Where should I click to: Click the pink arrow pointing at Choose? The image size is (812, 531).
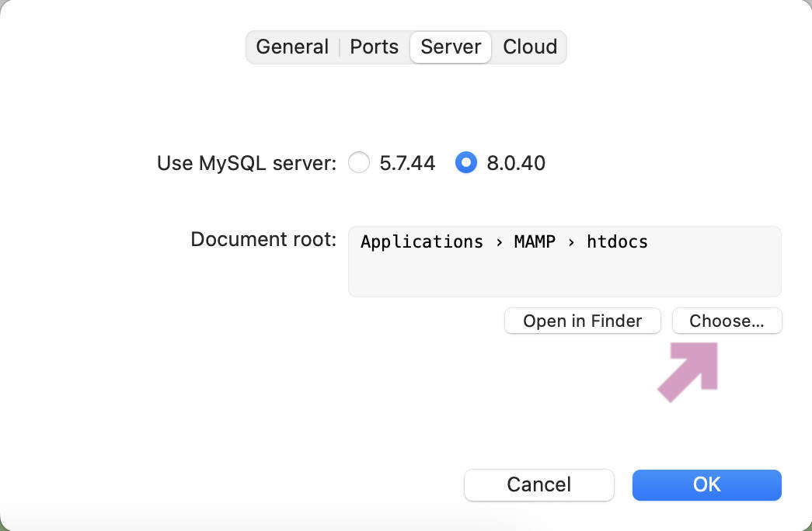[688, 373]
